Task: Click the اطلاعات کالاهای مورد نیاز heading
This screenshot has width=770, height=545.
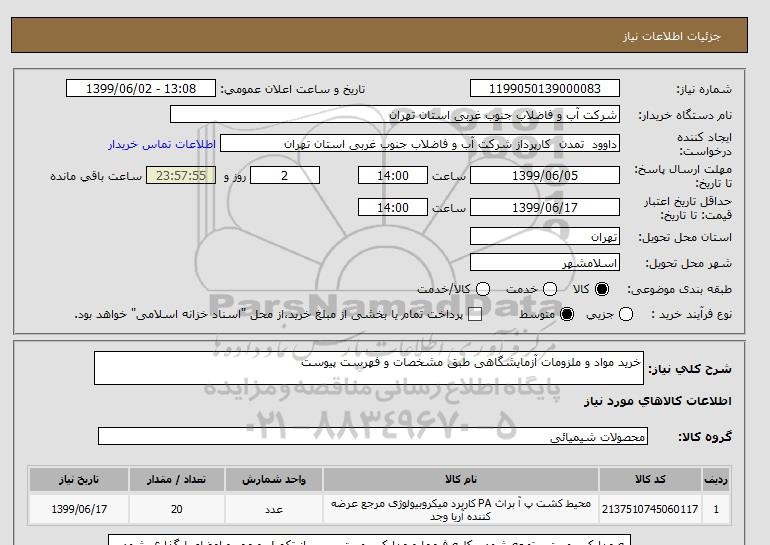Action: pos(658,401)
